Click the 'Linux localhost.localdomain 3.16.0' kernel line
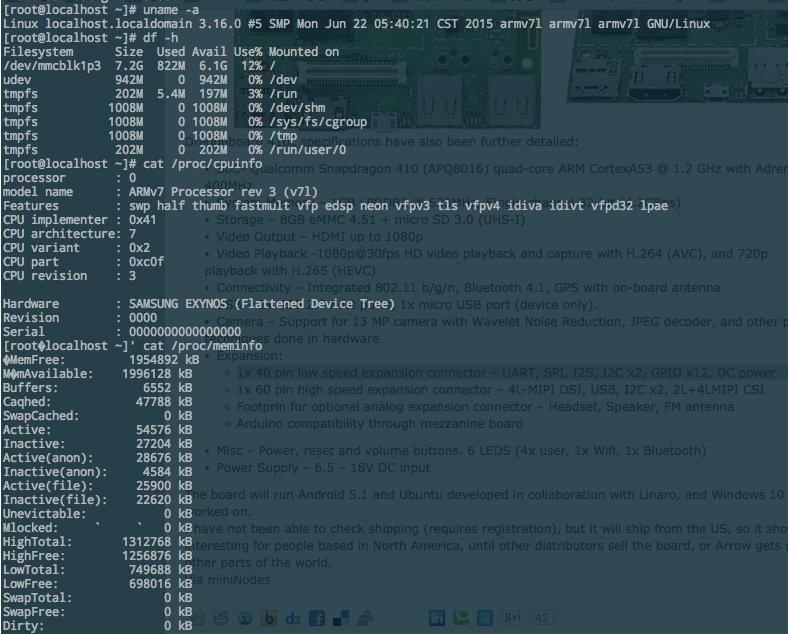The height and width of the screenshot is (634, 789). point(356,24)
